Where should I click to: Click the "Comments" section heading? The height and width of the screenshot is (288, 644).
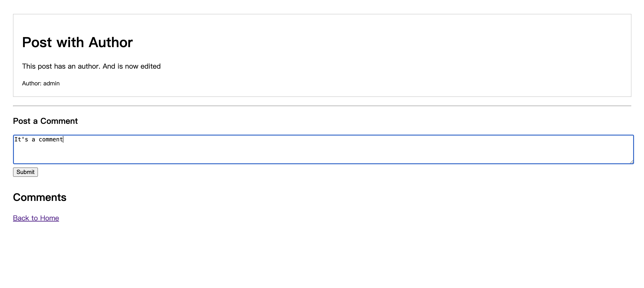click(x=39, y=197)
